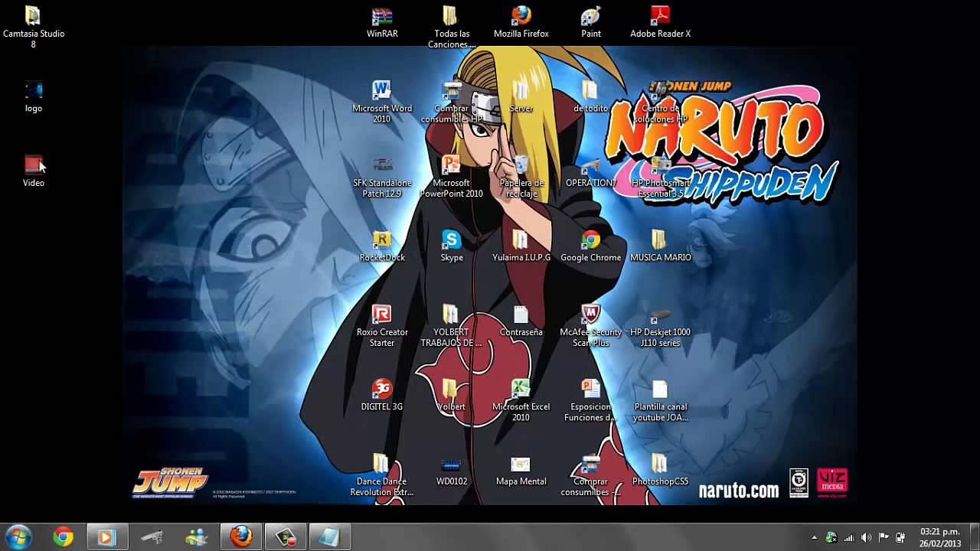Image resolution: width=980 pixels, height=551 pixels.
Task: Open the Action Center flag icon
Action: click(884, 537)
